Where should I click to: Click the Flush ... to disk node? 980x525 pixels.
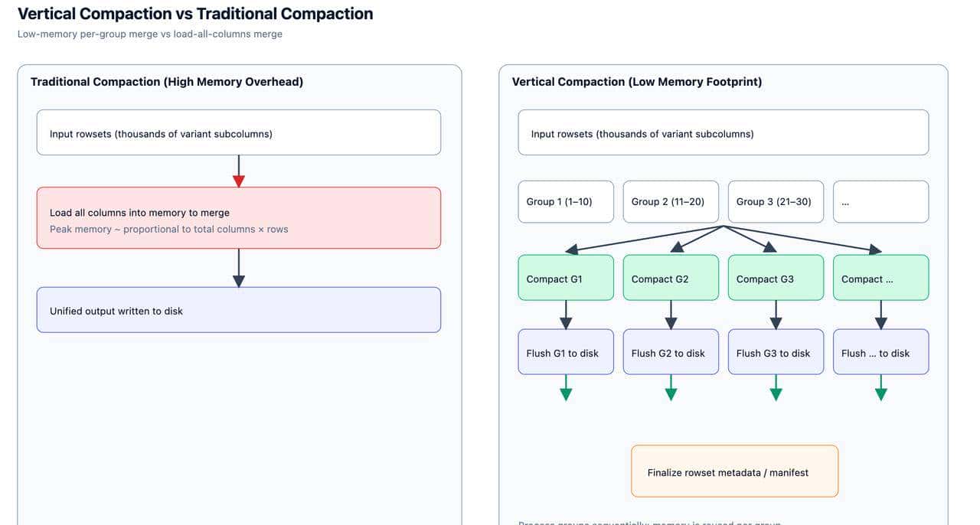(x=880, y=352)
